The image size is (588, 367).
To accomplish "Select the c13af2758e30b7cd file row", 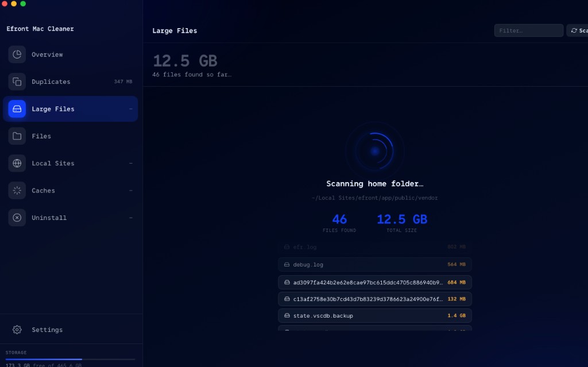I will click(374, 299).
